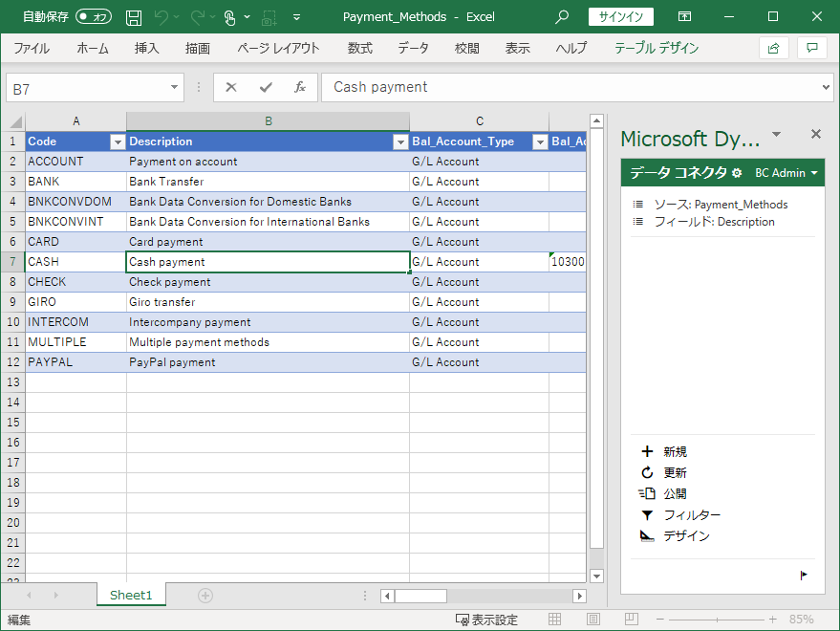Viewport: 840px width, 631px height.
Task: Open the Comments speech bubble icon
Action: coord(812,48)
